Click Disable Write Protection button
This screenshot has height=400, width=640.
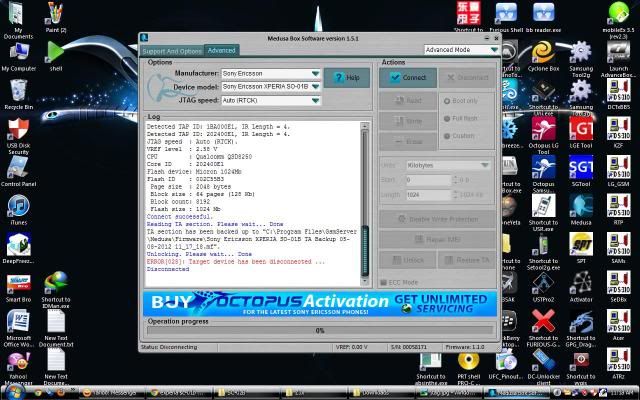point(438,219)
